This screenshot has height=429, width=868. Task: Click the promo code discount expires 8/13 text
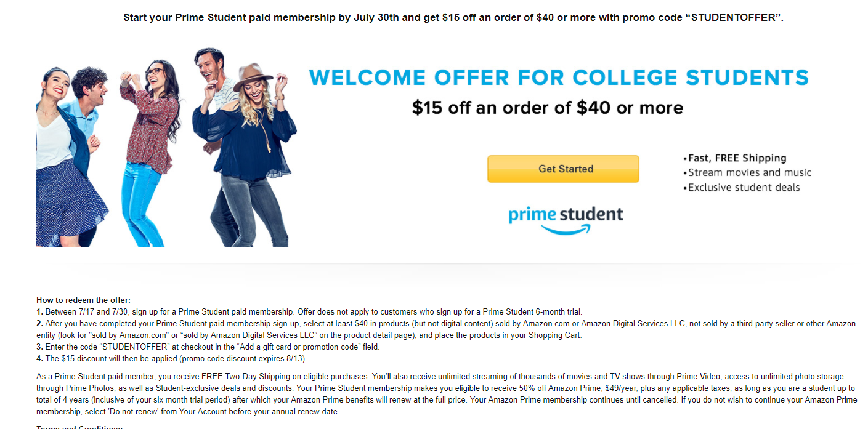coord(243,358)
